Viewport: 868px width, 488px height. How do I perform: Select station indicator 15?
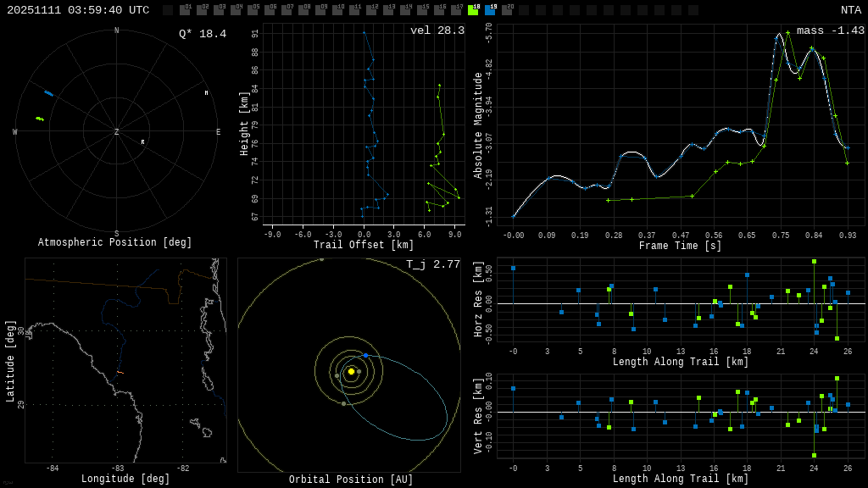[422, 9]
